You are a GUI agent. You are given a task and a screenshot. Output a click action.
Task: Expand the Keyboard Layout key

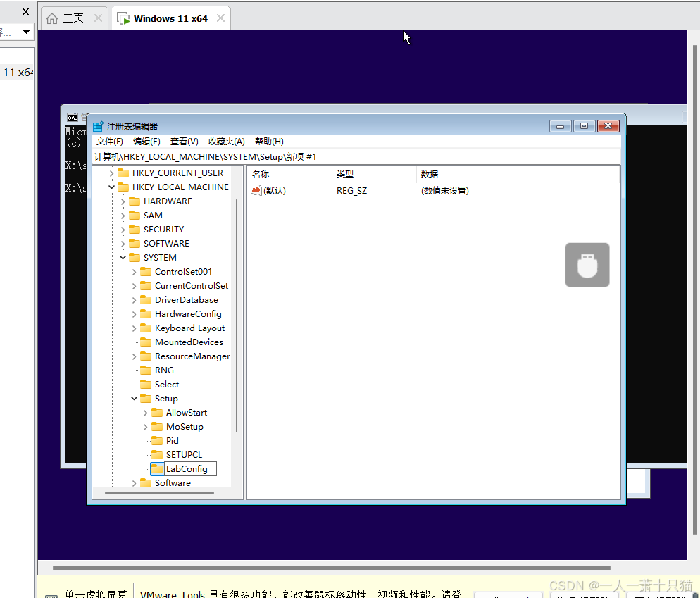coord(134,328)
